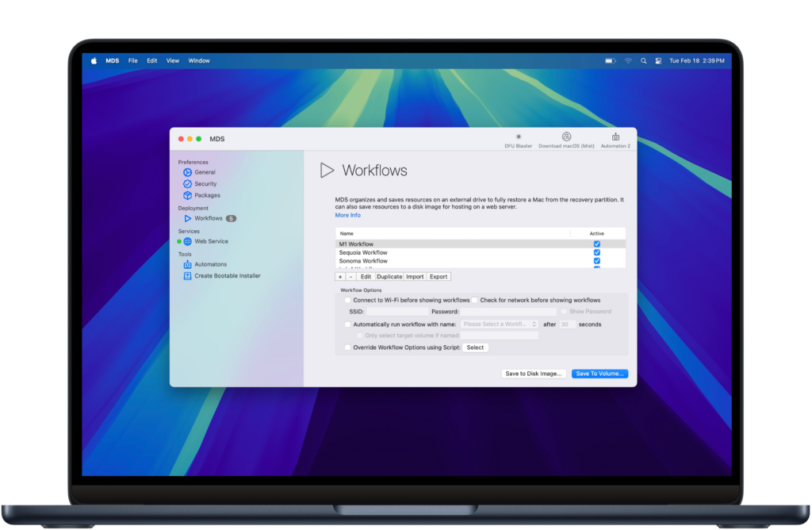Click the date and time in menu bar

pos(696,60)
